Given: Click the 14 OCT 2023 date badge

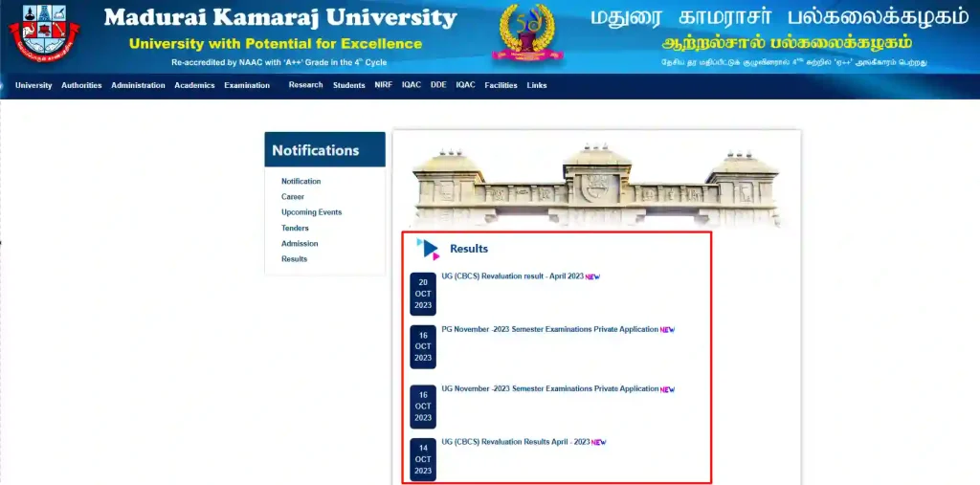Looking at the screenshot, I should tap(423, 460).
